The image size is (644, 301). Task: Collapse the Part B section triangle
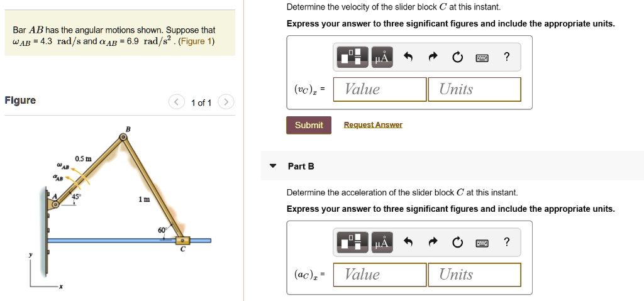(x=273, y=167)
